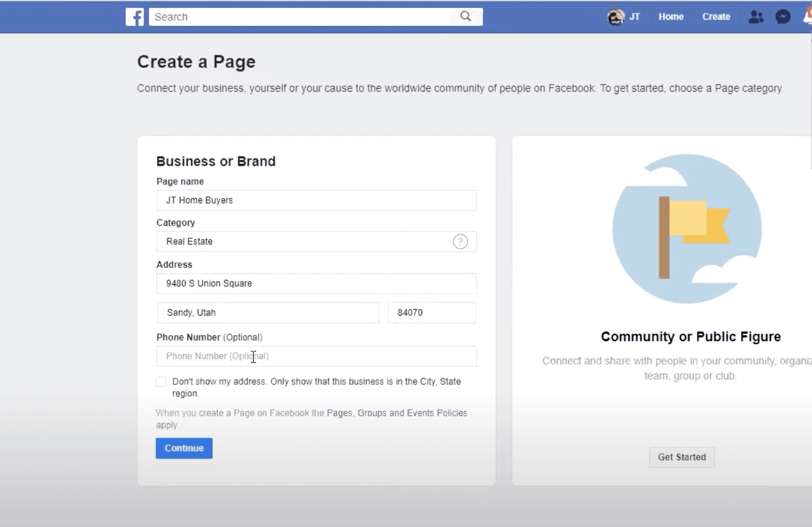Screen dimensions: 812x527
Task: Tick the Don't show my address checkbox
Action: (161, 381)
